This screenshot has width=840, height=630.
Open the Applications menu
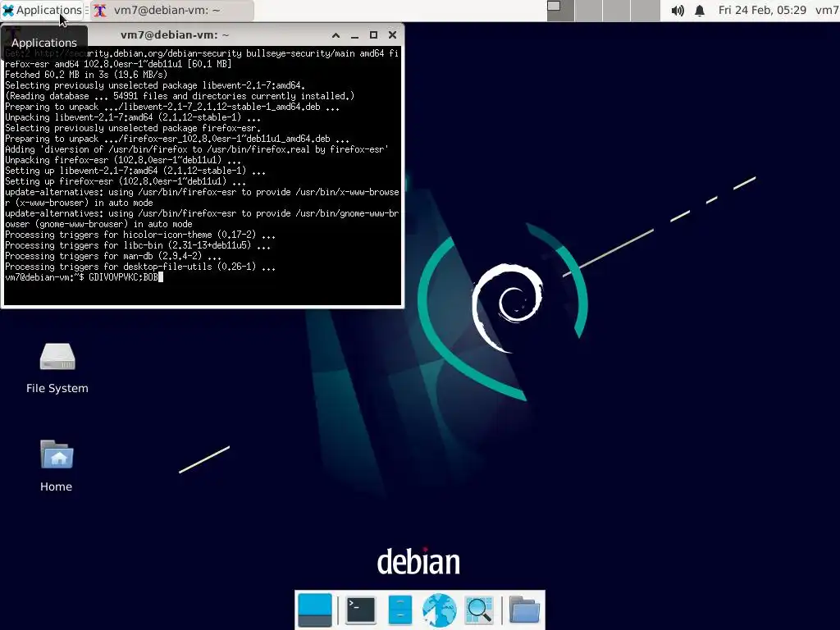[42, 10]
